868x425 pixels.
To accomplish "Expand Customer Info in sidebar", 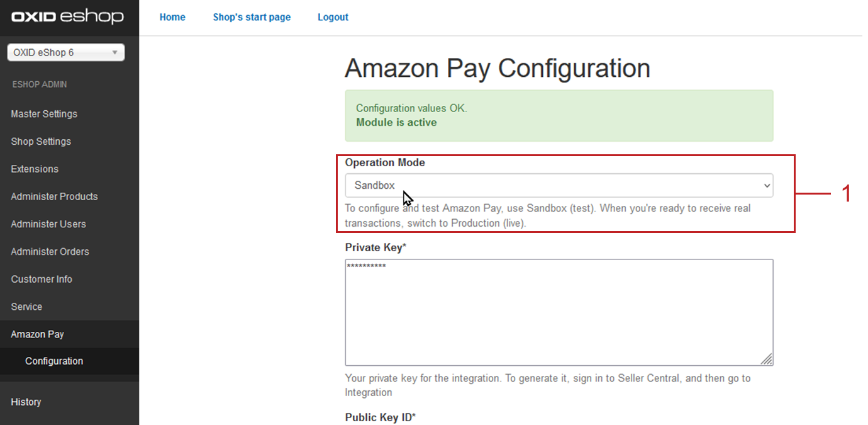I will click(42, 279).
